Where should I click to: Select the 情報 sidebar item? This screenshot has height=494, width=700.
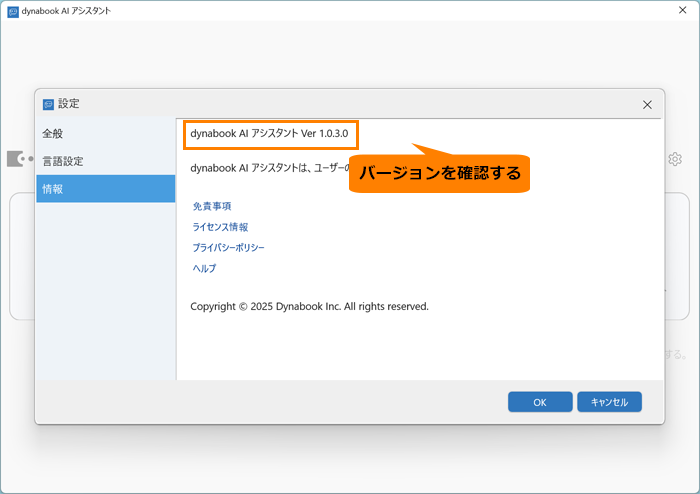click(105, 189)
